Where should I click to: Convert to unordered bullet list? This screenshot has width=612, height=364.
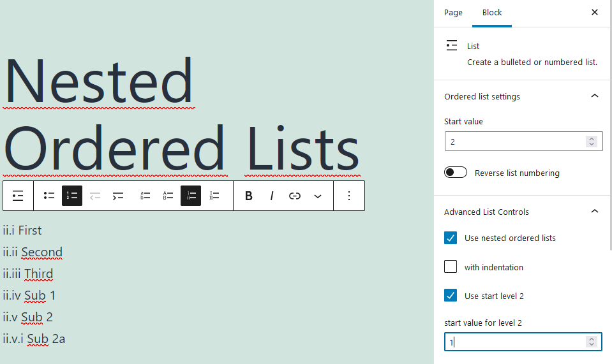pos(49,196)
